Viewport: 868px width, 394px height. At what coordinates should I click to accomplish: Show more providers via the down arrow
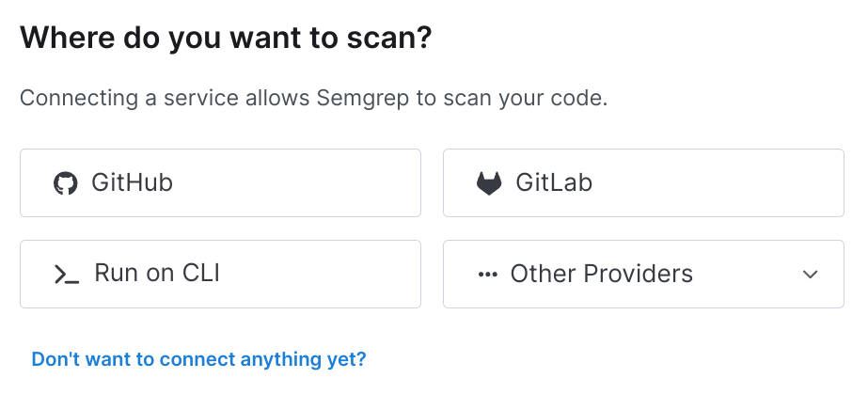coord(811,275)
